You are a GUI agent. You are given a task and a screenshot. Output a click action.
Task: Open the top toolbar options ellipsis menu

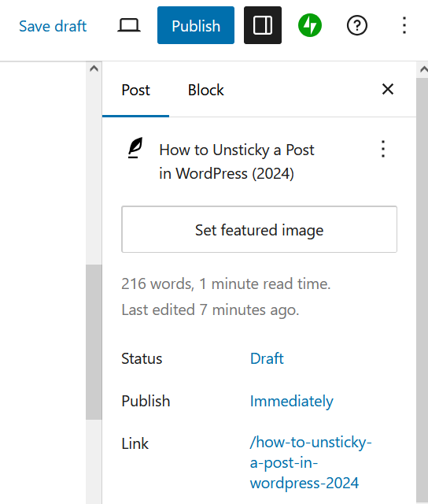point(404,25)
